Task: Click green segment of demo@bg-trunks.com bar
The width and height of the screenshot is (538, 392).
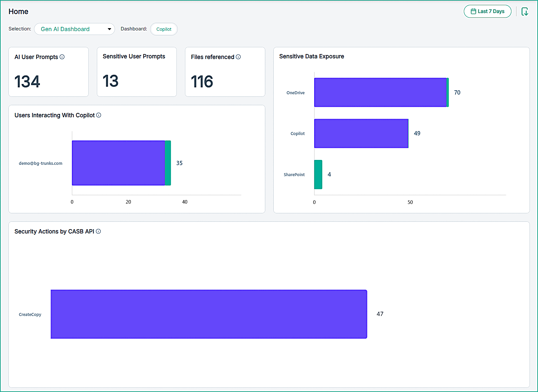Action: [168, 163]
